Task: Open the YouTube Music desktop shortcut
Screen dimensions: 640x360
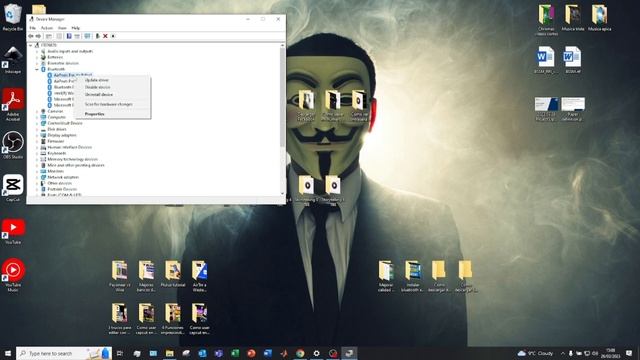Action: 13,275
